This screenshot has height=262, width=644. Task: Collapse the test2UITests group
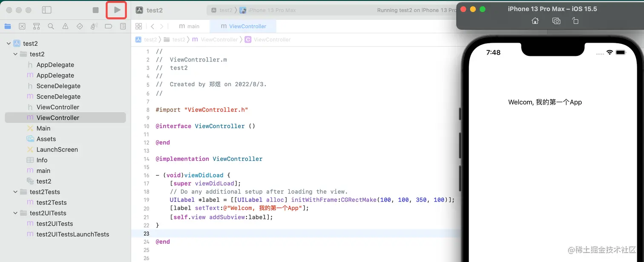(15, 213)
